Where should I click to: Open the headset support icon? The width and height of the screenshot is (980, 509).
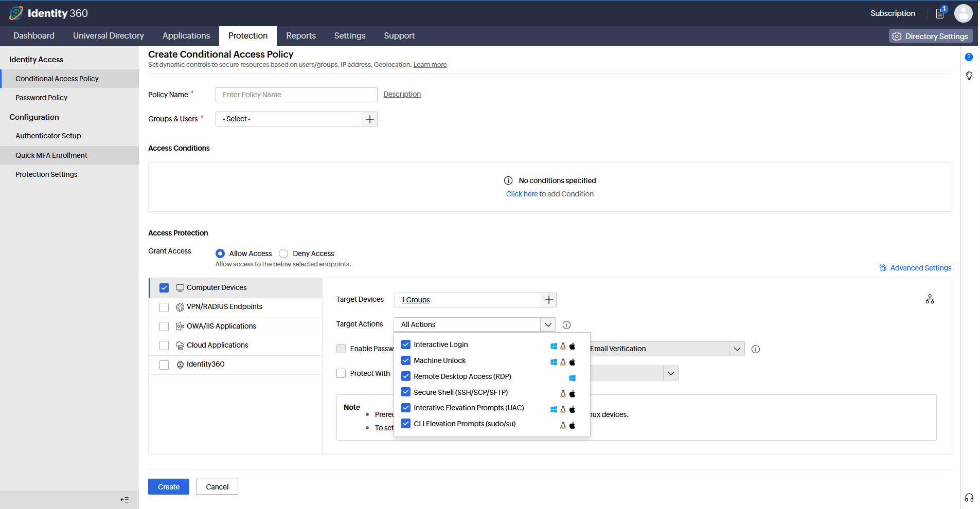(x=969, y=498)
